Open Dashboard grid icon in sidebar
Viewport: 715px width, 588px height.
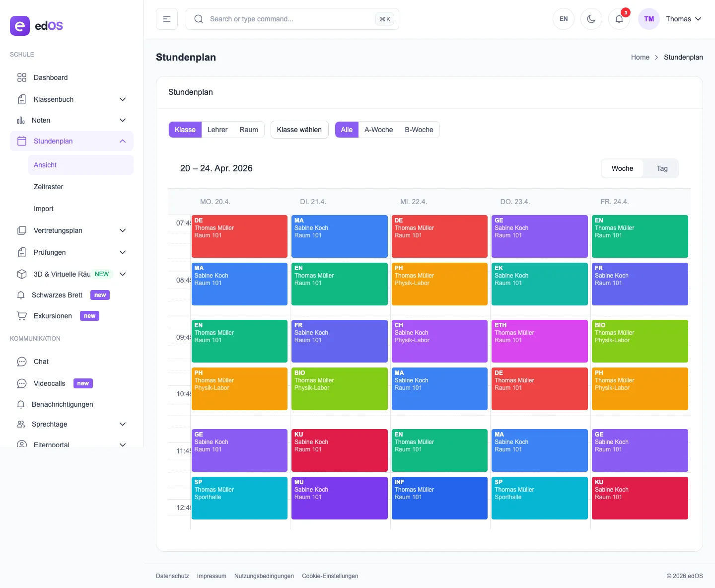coord(22,77)
